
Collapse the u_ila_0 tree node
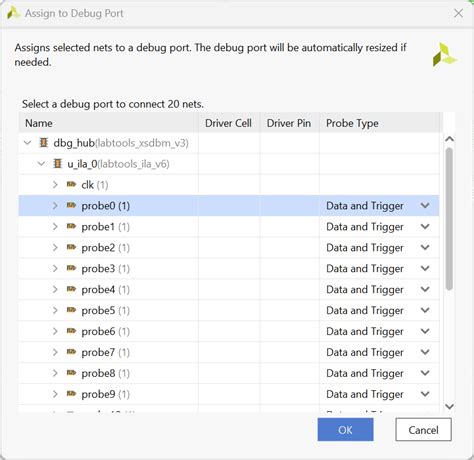[41, 164]
